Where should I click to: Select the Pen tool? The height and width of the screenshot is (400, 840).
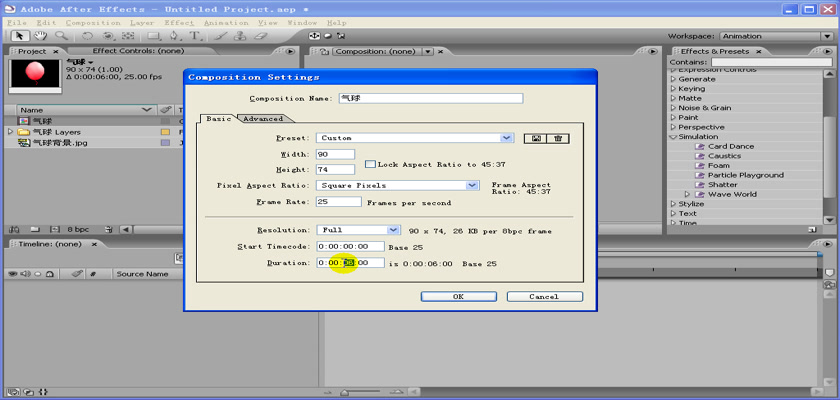[x=175, y=36]
